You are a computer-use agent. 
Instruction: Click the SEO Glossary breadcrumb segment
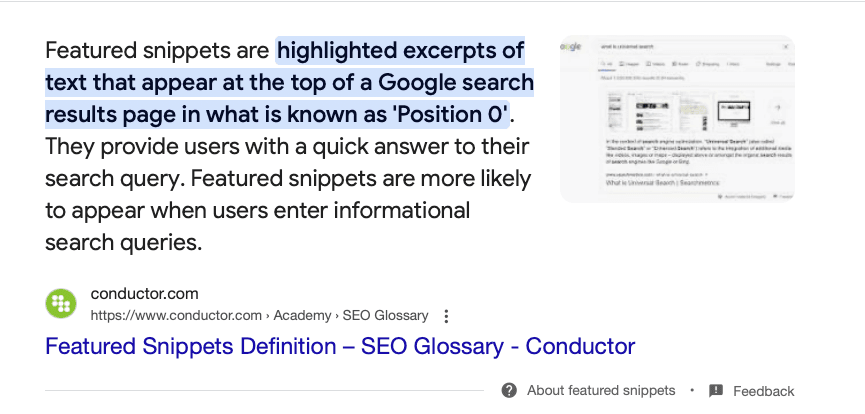385,315
